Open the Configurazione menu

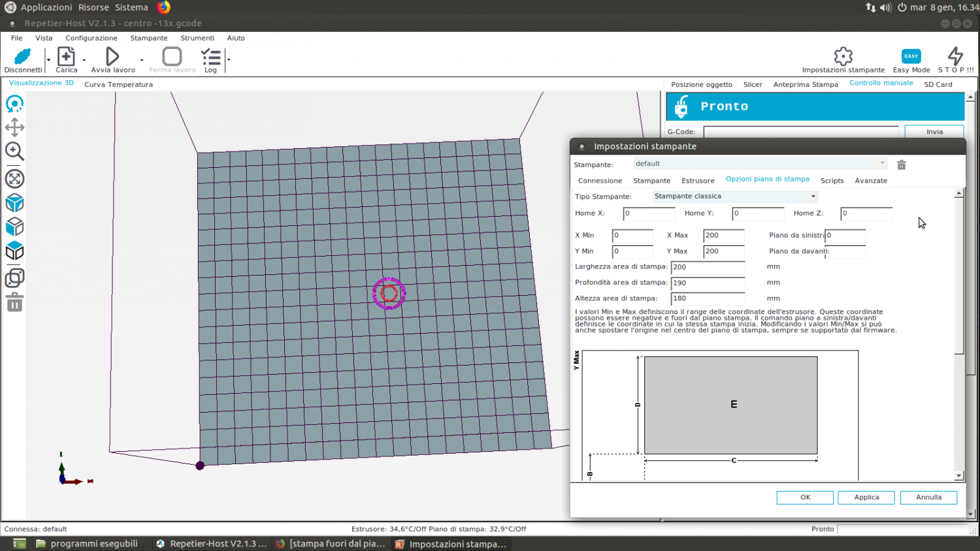pyautogui.click(x=91, y=38)
